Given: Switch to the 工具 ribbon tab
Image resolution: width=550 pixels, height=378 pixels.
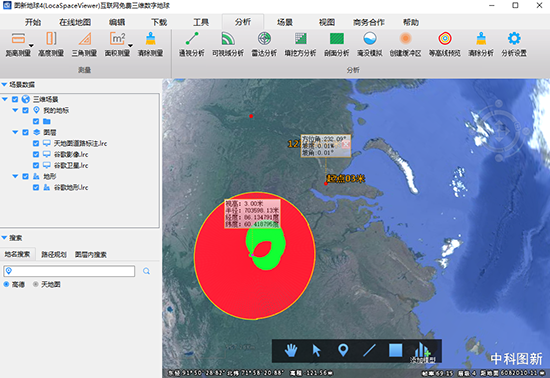Looking at the screenshot, I should (201, 22).
